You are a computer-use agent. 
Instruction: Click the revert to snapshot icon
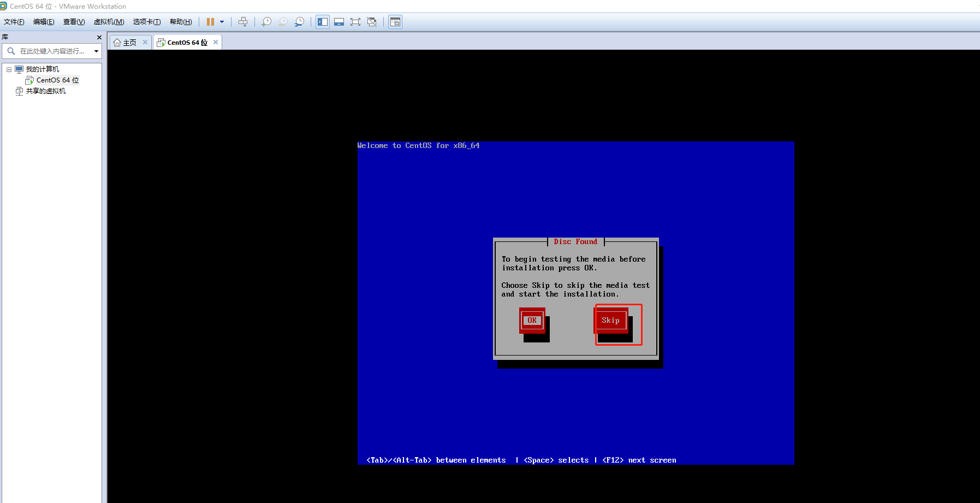click(x=283, y=22)
